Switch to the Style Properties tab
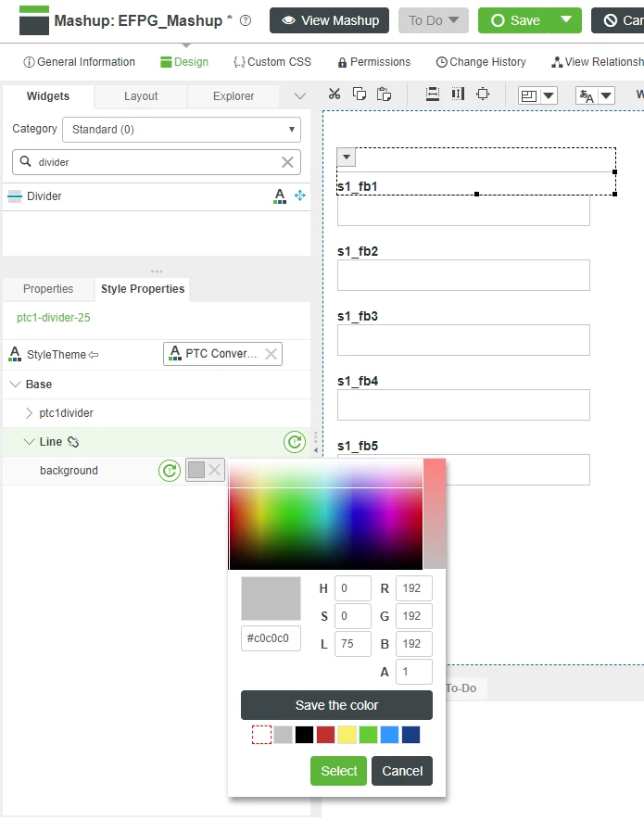The height and width of the screenshot is (820, 644). (x=142, y=289)
